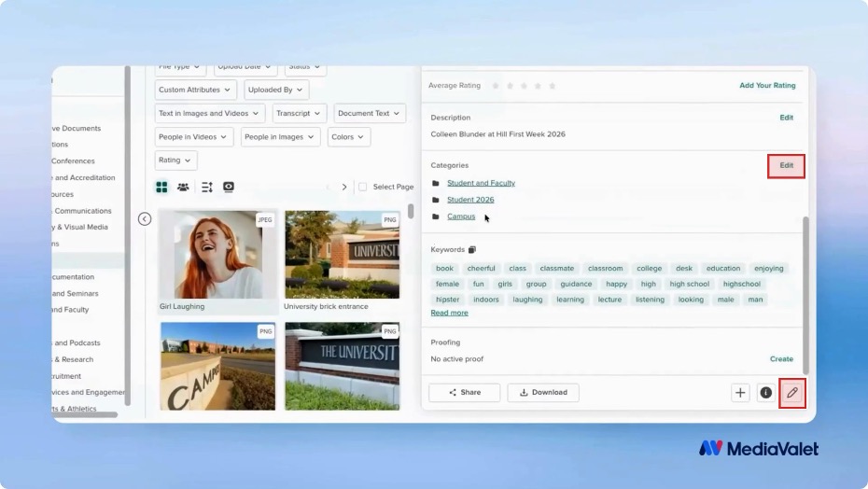Click the asset grid scrollbar handle
This screenshot has width=868, height=489.
411,212
